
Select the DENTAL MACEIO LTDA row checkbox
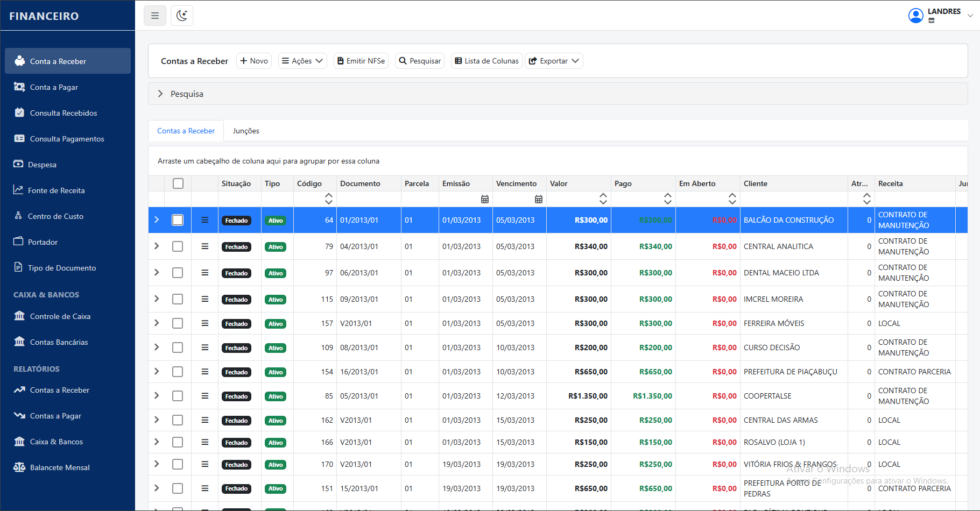[x=178, y=273]
